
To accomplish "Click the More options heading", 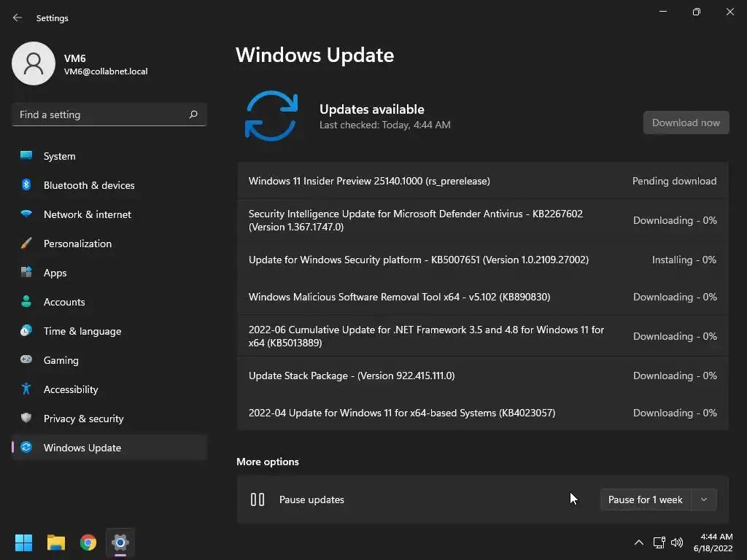I will pos(268,462).
